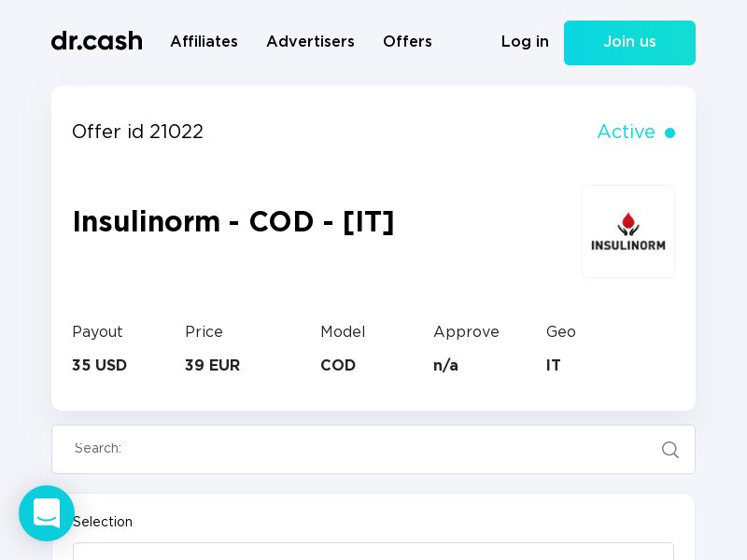Open the Affiliates menu item

click(x=204, y=41)
